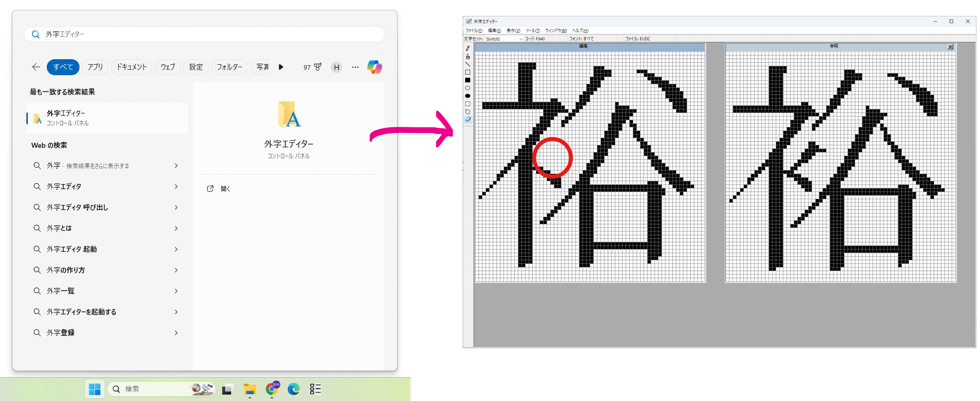Pick the straight Line drawing tool
Viewport: 980px width, 401px height.
[x=468, y=64]
